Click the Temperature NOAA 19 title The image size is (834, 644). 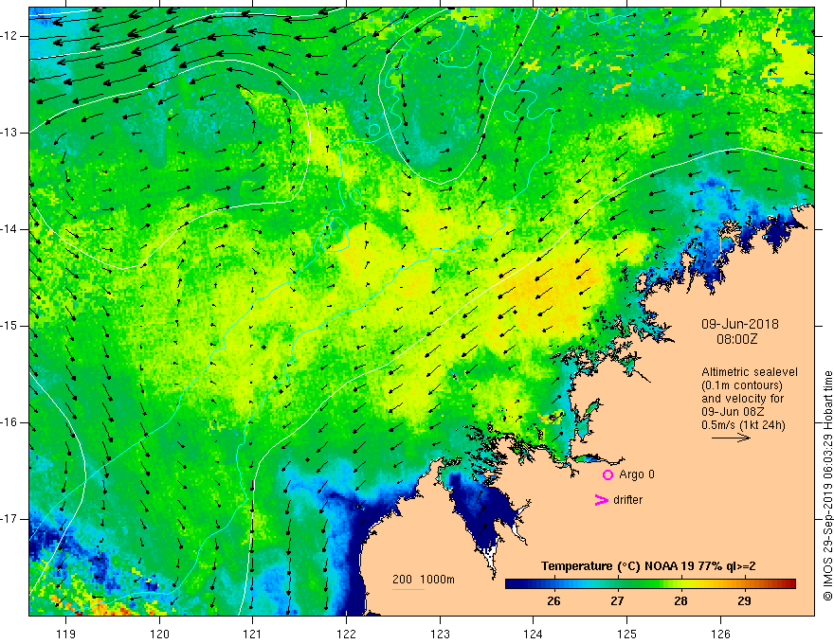click(x=648, y=566)
